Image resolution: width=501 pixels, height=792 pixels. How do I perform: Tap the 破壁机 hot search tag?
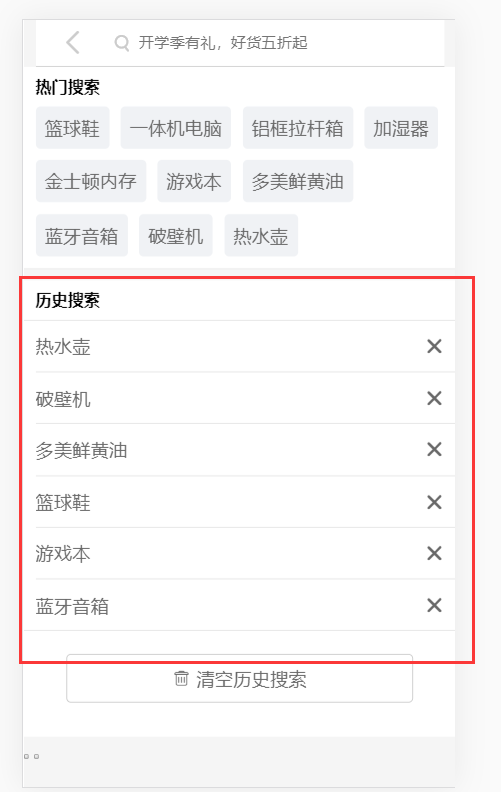pos(176,235)
